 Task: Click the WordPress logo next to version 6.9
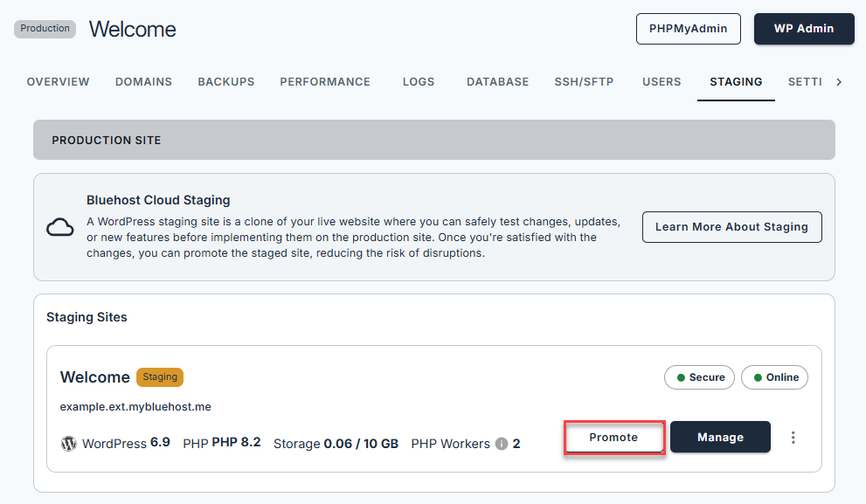(x=69, y=444)
